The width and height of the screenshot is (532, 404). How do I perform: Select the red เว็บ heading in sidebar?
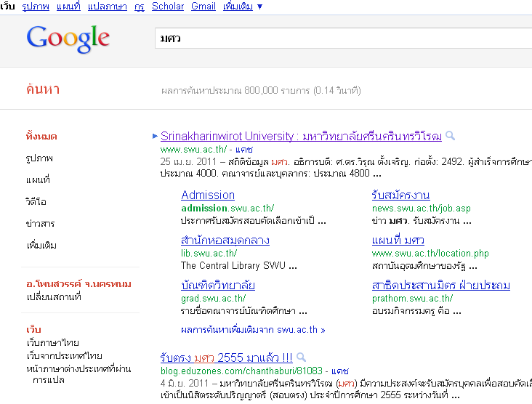pyautogui.click(x=33, y=329)
